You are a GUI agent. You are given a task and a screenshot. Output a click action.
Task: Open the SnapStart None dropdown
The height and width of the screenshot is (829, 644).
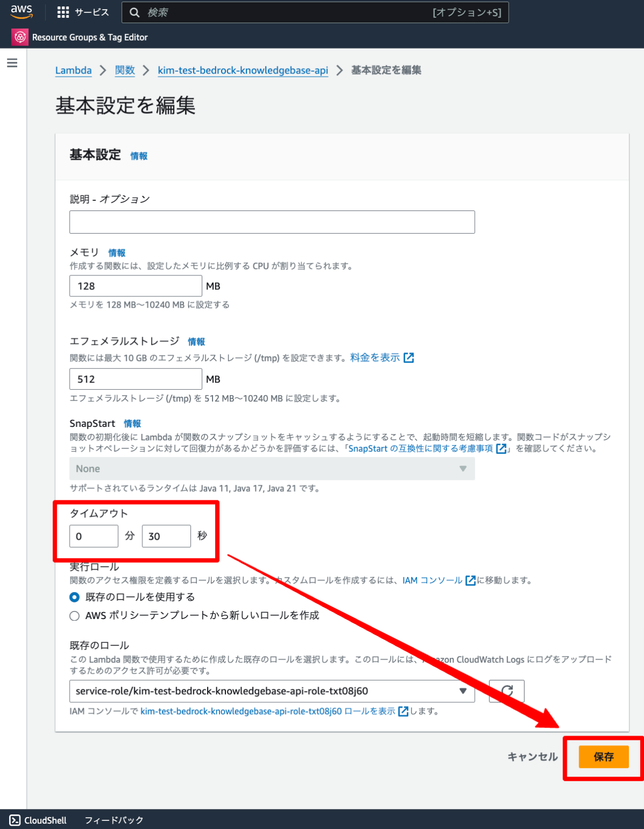(271, 468)
